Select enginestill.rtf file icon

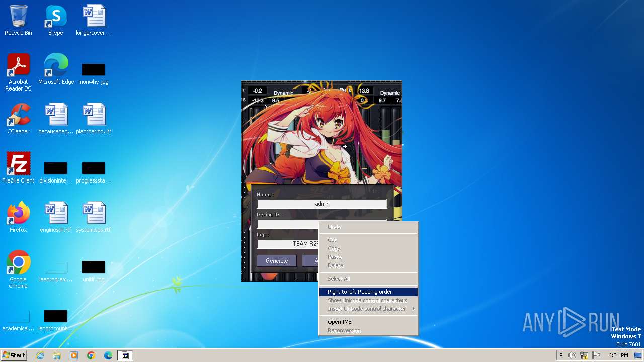tap(56, 217)
